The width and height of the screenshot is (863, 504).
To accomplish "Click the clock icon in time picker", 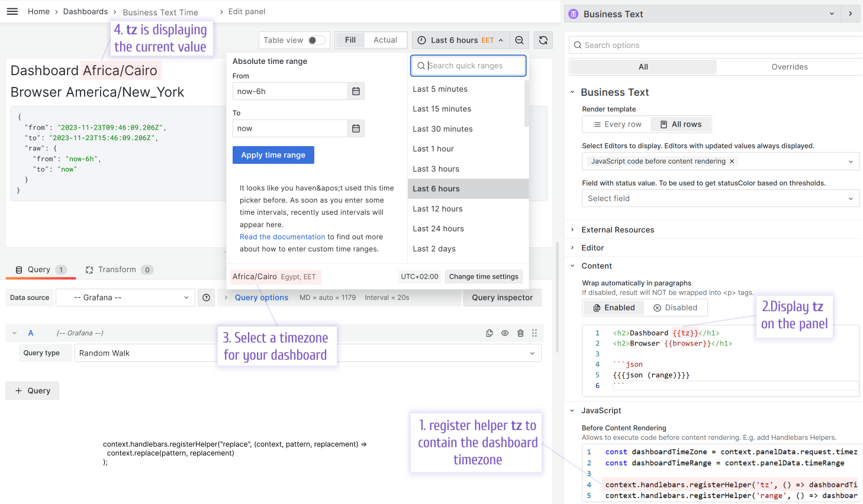I will pos(421,40).
